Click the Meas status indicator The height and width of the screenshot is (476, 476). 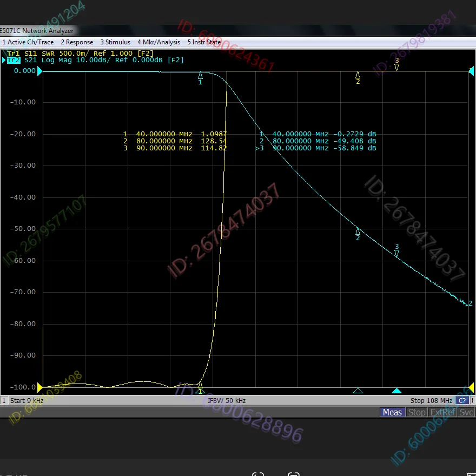point(392,413)
